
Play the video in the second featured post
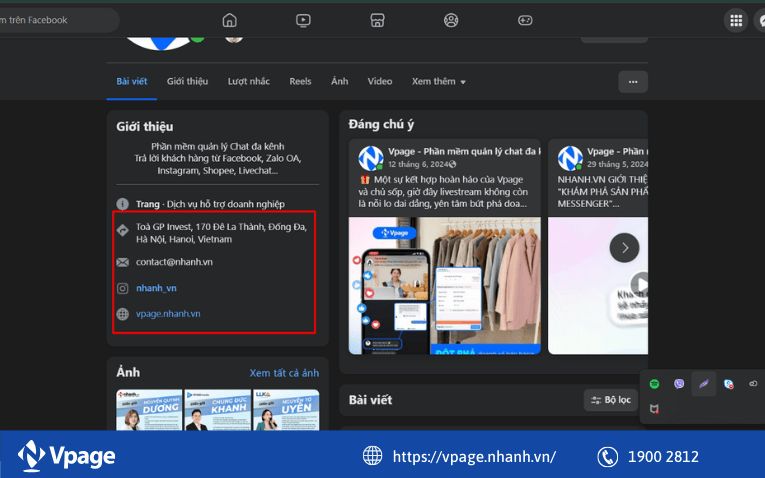[x=640, y=284]
